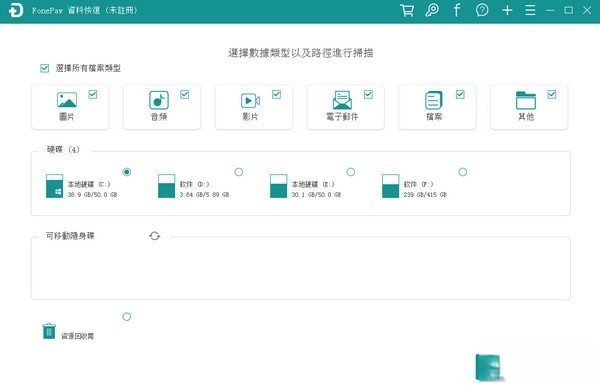The height and width of the screenshot is (392, 600).
Task: Click the 電子郵件 envelope icon
Action: [x=342, y=100]
